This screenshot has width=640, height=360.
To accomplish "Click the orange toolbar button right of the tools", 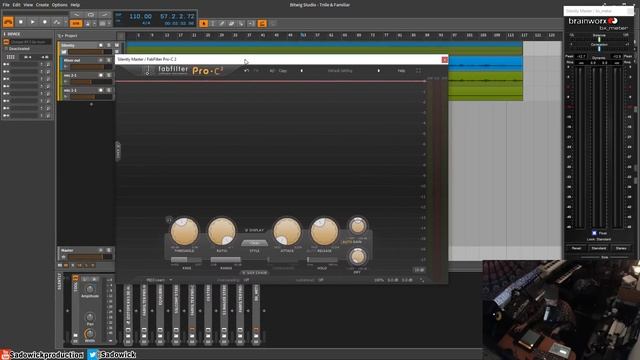I will [x=262, y=24].
